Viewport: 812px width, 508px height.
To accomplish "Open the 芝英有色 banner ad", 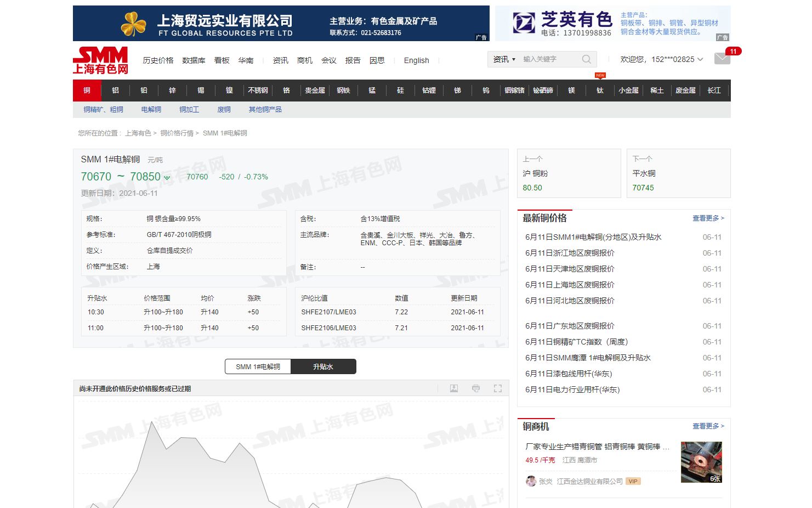I will click(613, 24).
